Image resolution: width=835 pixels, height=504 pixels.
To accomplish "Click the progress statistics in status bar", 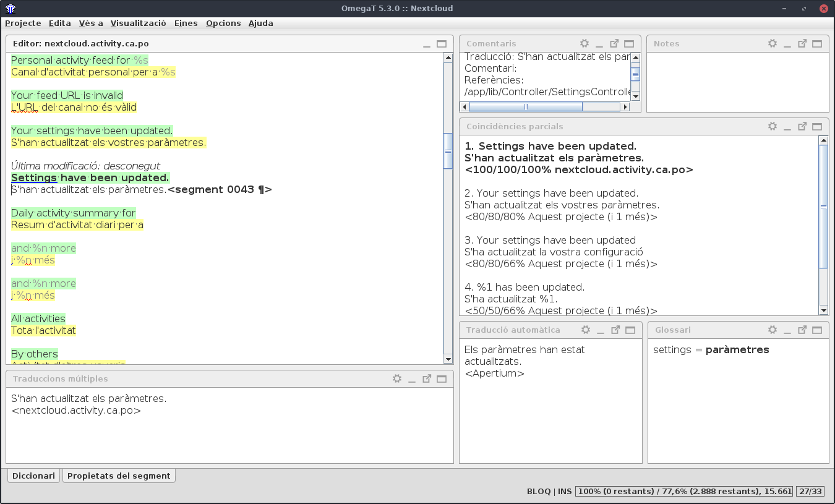I will [684, 491].
